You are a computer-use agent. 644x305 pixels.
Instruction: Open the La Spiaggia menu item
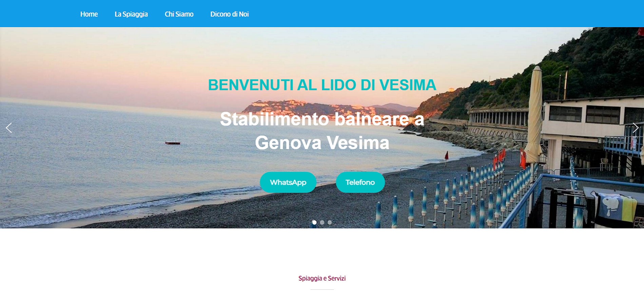[x=131, y=14]
